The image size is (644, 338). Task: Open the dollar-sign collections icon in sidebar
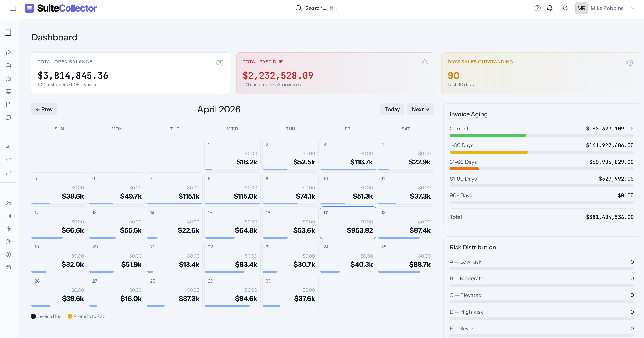[8, 255]
